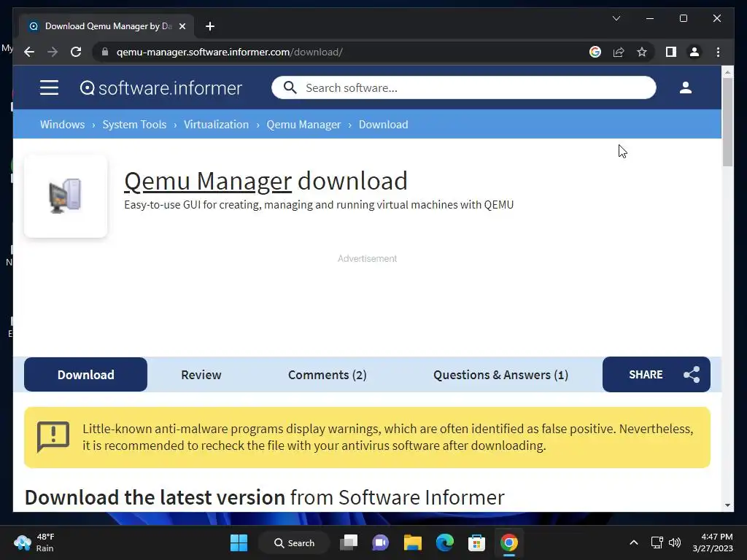Click the page vertical scrollbar thumb
Image resolution: width=747 pixels, height=560 pixels.
727,122
